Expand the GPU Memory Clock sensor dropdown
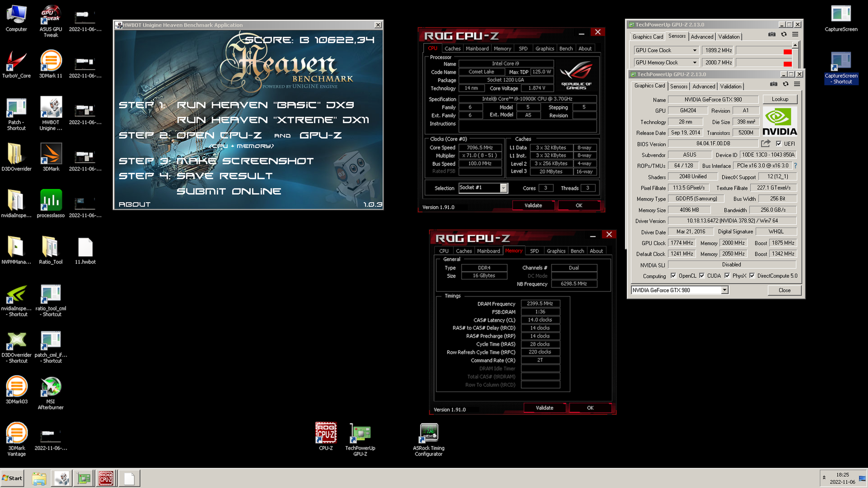The width and height of the screenshot is (868, 488). [695, 62]
